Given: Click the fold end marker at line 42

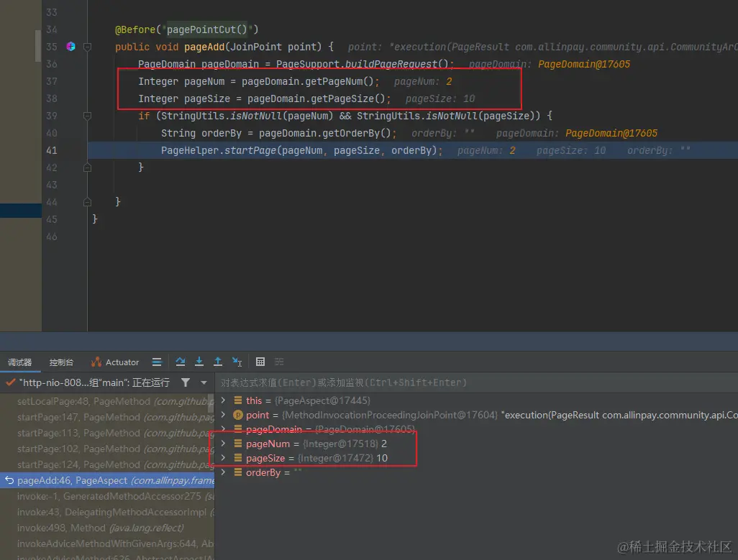Looking at the screenshot, I should 87,167.
